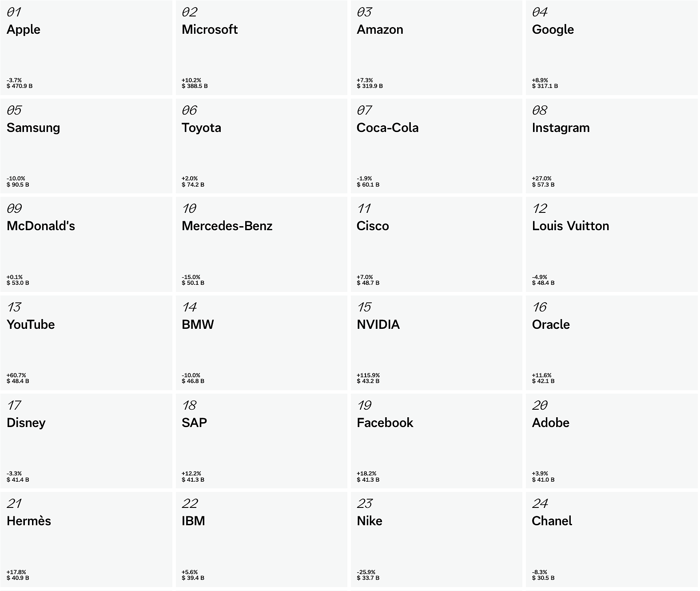Select the Nike ranking tile
Viewport: 700px width, 591px height.
pyautogui.click(x=436, y=539)
